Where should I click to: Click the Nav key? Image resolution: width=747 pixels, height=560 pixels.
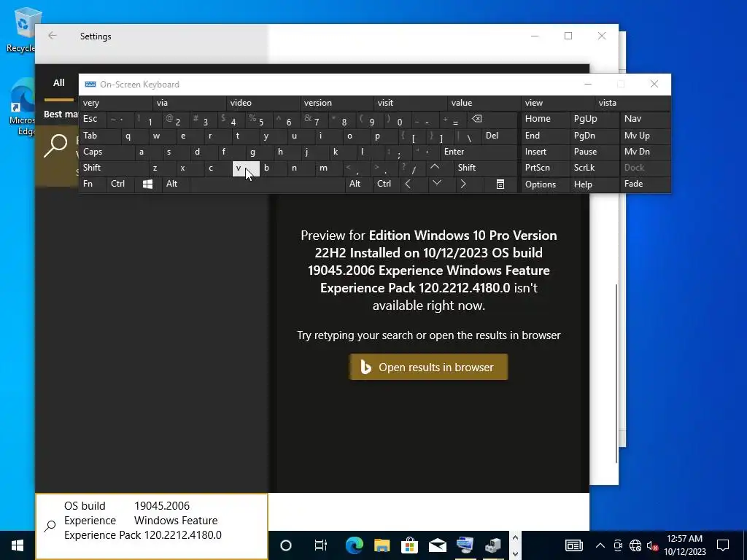(645, 119)
